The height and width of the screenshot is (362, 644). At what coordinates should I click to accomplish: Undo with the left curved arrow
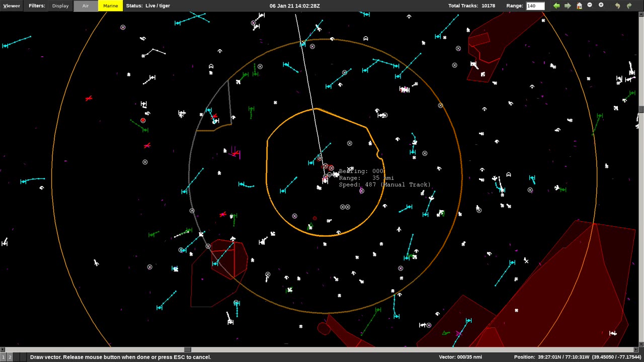[617, 6]
